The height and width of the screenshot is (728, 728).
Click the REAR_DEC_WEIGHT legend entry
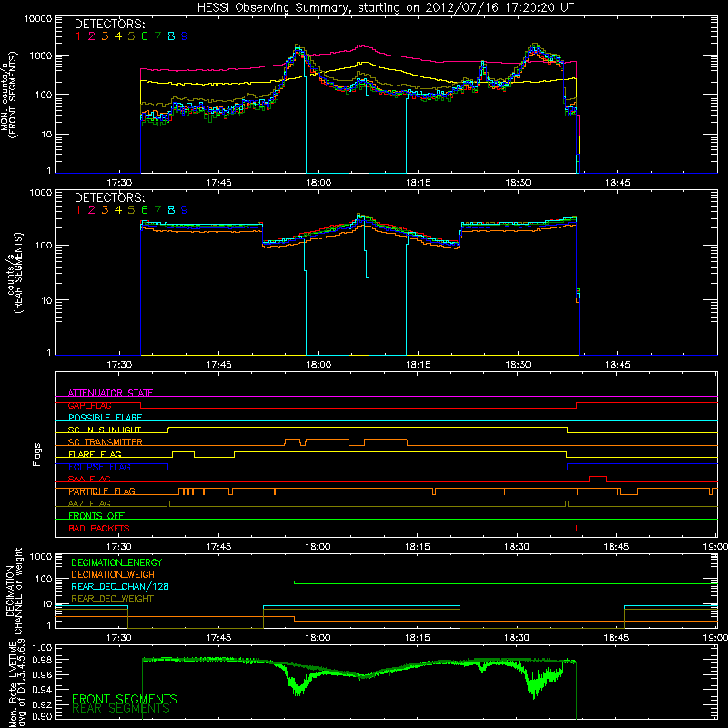112,599
